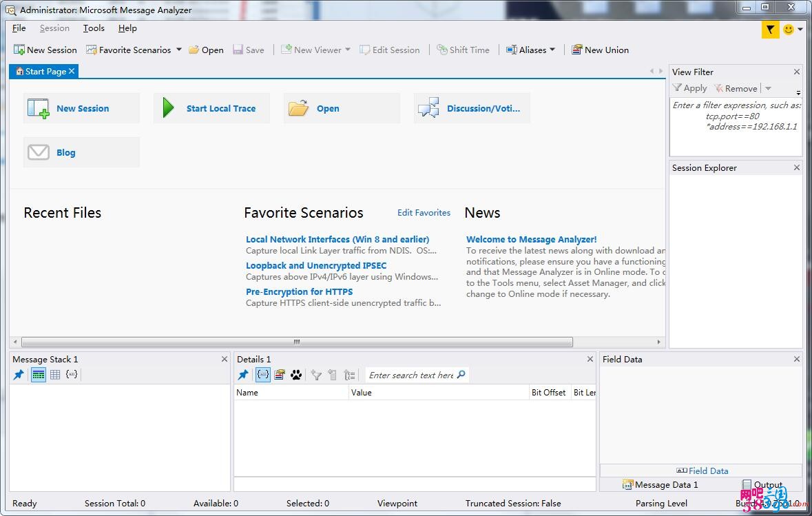Screen dimensions: 812x516
Task: Toggle the braces icon in Details toolbar
Action: (x=263, y=375)
